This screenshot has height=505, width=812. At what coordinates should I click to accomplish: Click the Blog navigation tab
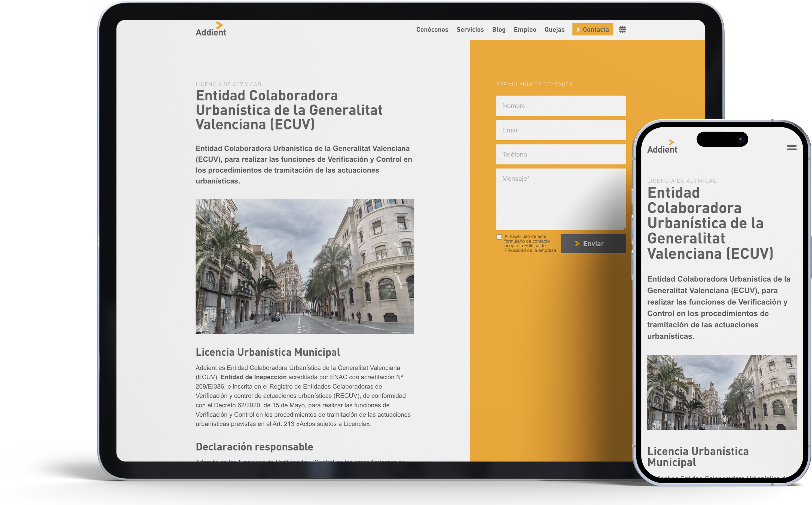point(498,29)
